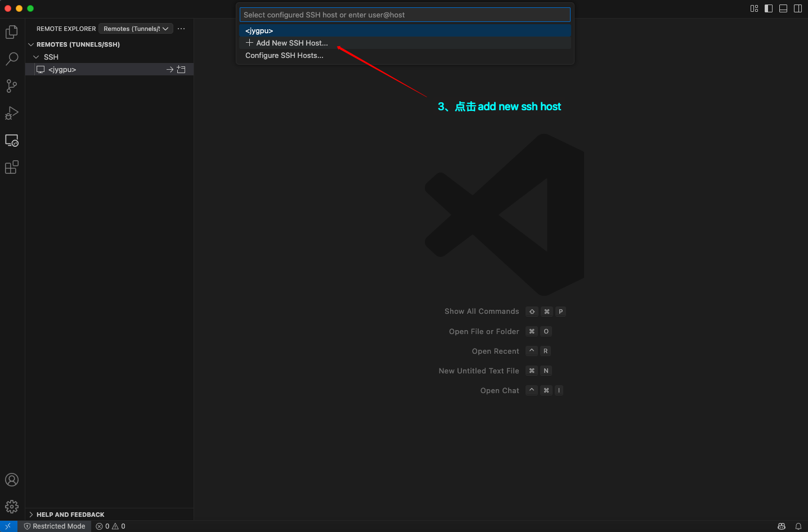The image size is (808, 532).
Task: Toggle the secondary side bar
Action: coord(798,8)
